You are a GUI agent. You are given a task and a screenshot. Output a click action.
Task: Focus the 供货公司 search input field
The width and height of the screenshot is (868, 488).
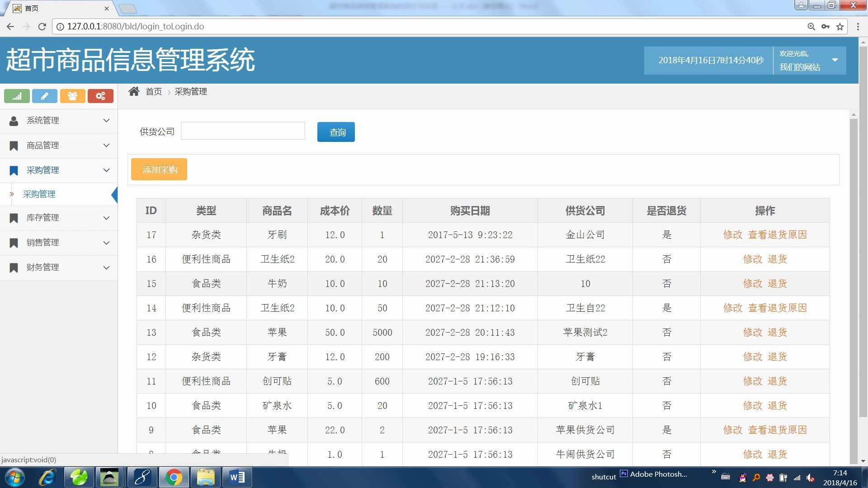243,131
